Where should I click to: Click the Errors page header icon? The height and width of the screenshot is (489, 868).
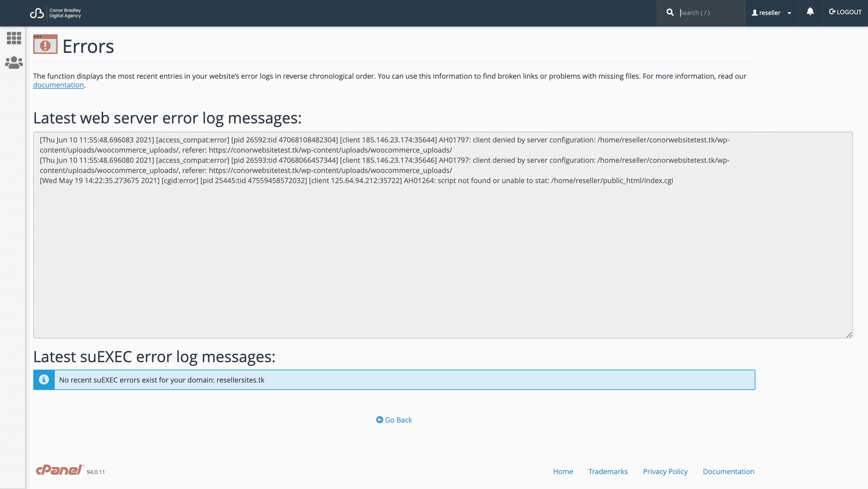click(x=45, y=44)
